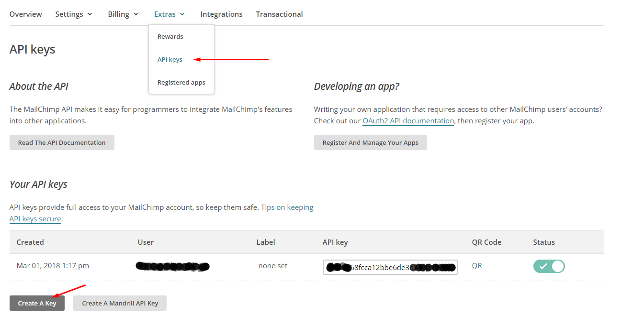Click the User column header
This screenshot has width=644, height=316.
[146, 242]
